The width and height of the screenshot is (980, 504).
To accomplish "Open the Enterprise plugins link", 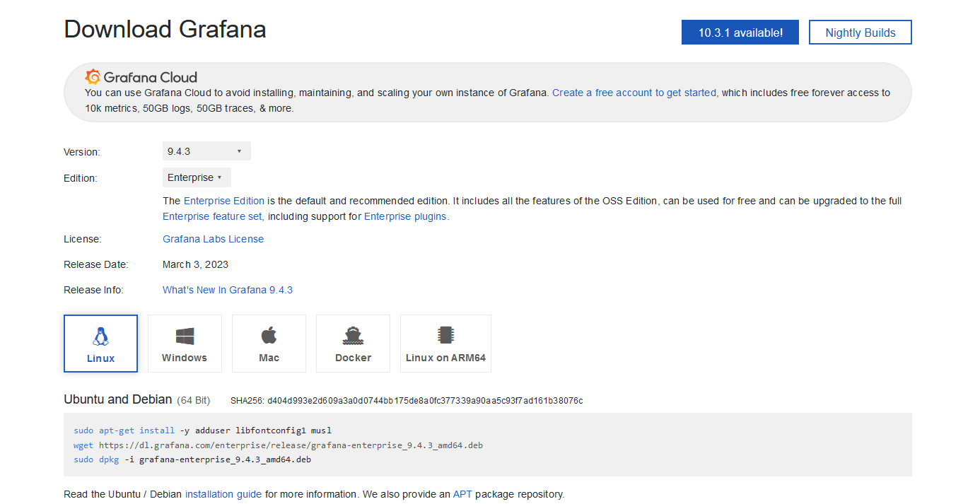I will click(x=405, y=216).
